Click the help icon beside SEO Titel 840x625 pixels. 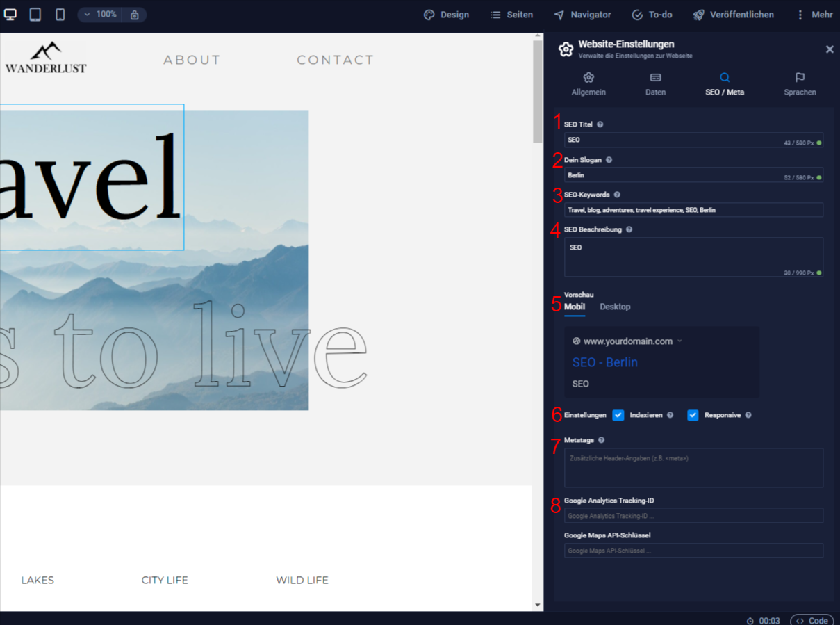(600, 124)
